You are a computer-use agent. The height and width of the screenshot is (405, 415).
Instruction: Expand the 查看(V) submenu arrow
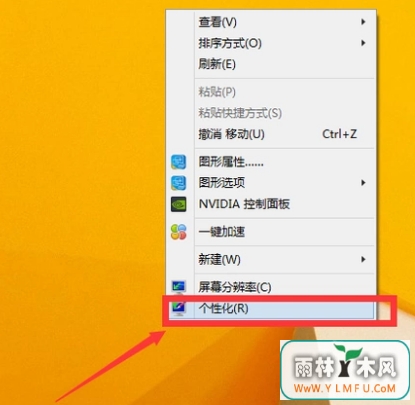point(363,22)
